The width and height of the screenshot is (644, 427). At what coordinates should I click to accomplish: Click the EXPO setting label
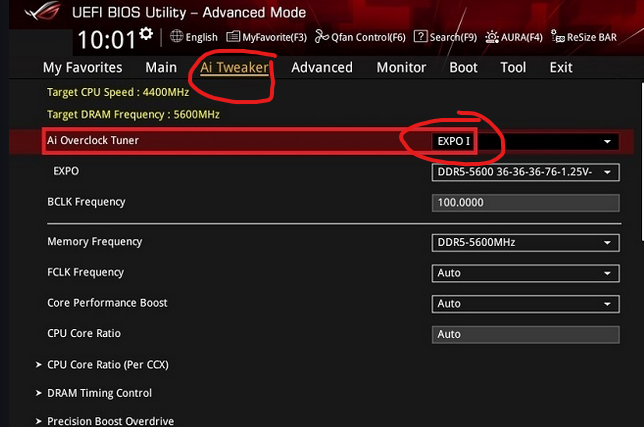tap(66, 171)
